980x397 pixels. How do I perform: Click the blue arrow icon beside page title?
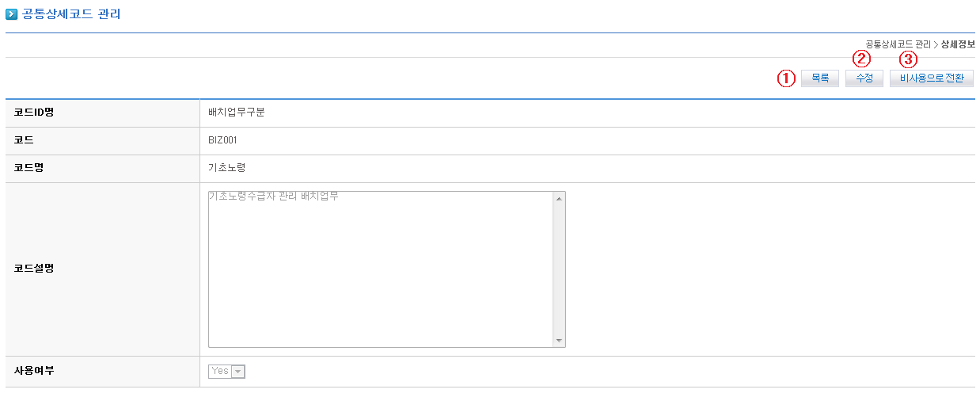tap(11, 14)
